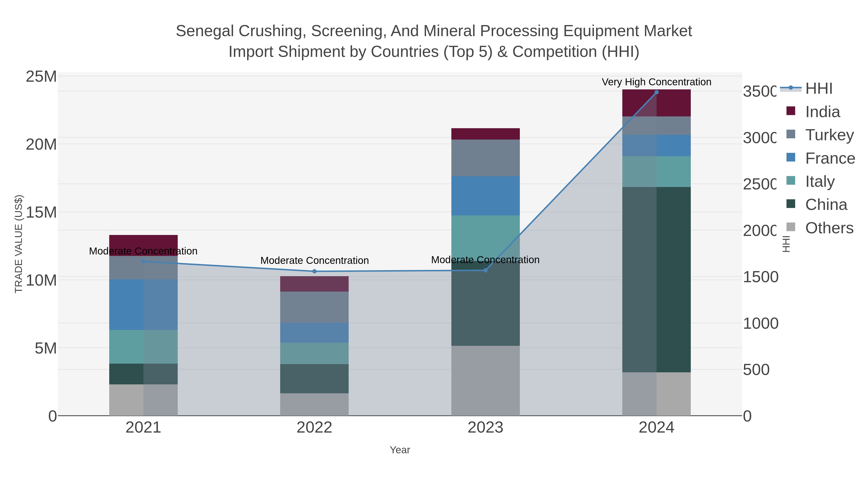
Task: Select the 2023 HHI data point
Action: pos(486,270)
